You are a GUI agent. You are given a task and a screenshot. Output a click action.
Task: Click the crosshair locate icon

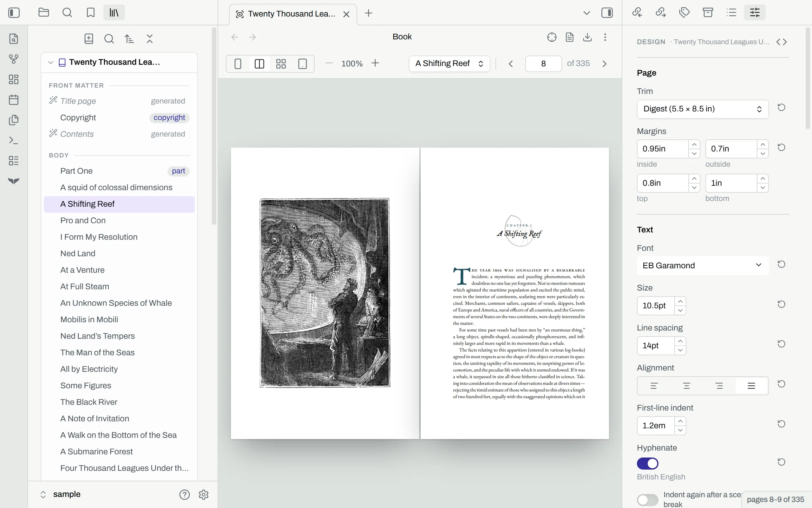pos(552,37)
